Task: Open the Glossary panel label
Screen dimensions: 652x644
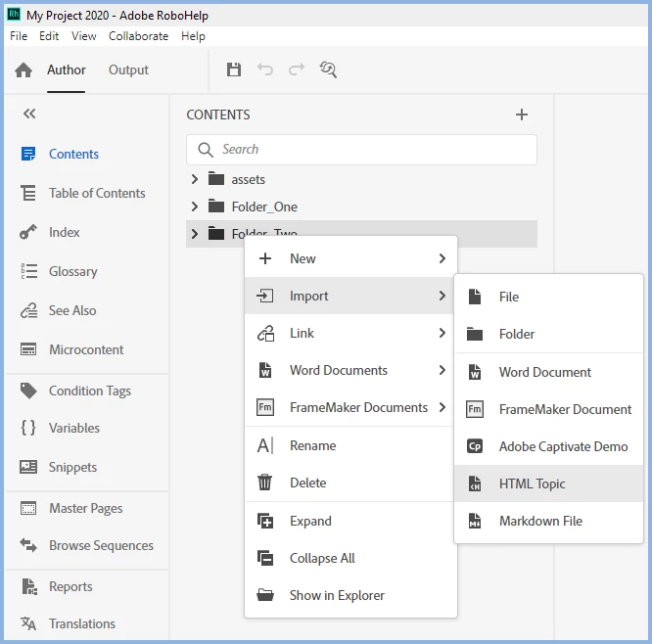Action: coord(73,271)
